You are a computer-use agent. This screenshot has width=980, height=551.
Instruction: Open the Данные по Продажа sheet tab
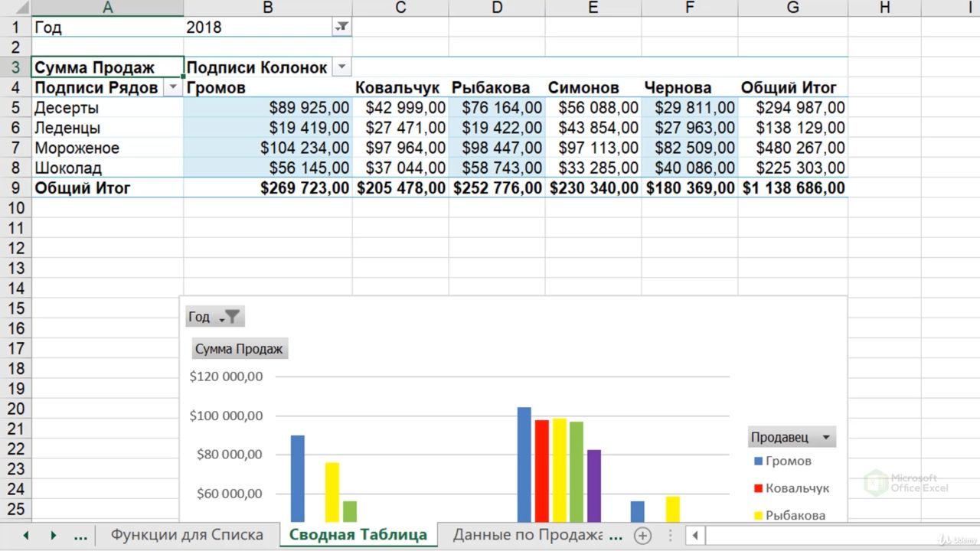(528, 535)
